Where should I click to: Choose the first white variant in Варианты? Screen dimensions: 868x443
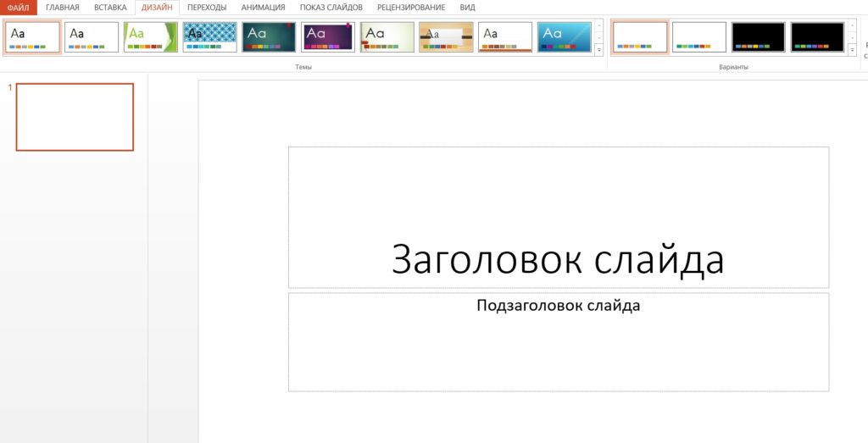(x=640, y=37)
